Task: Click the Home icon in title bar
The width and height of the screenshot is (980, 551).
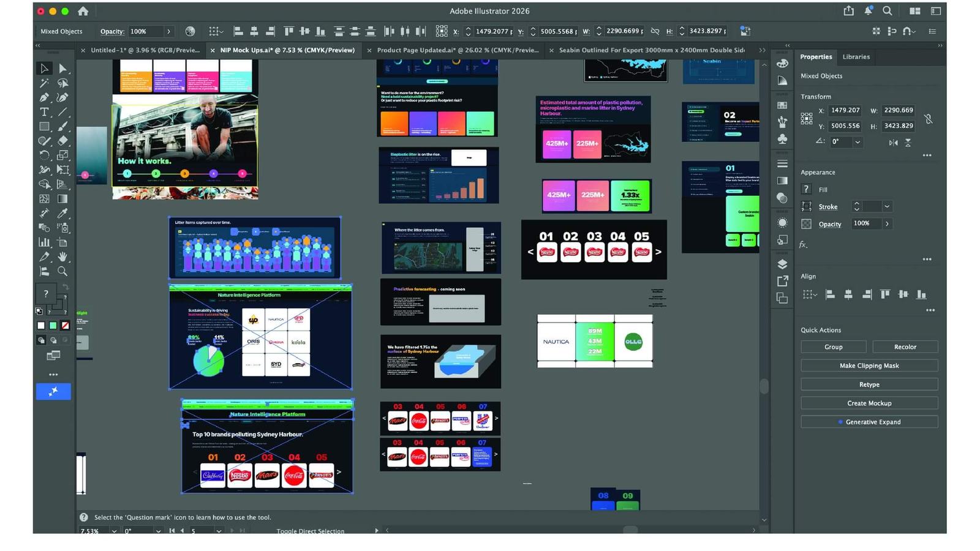Action: coord(83,11)
